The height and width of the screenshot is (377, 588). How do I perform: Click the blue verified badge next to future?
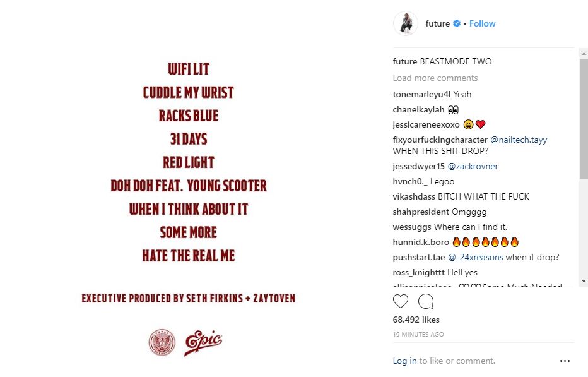pyautogui.click(x=457, y=23)
